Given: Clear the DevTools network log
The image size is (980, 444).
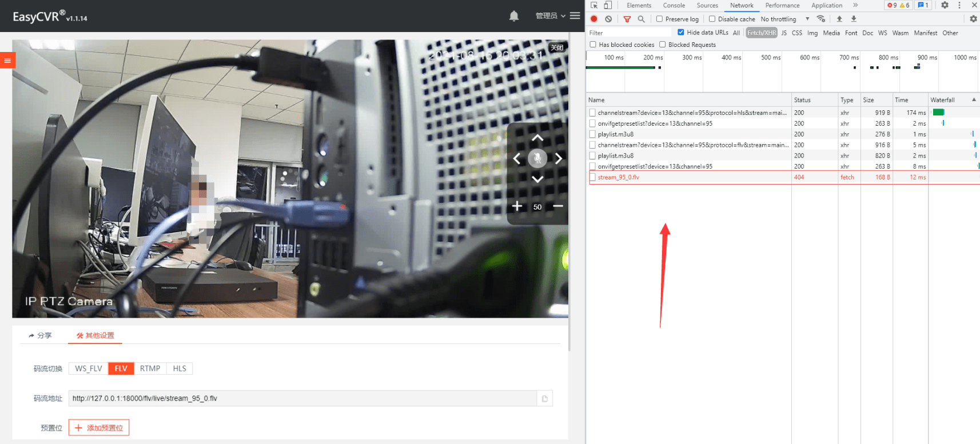Looking at the screenshot, I should tap(608, 19).
